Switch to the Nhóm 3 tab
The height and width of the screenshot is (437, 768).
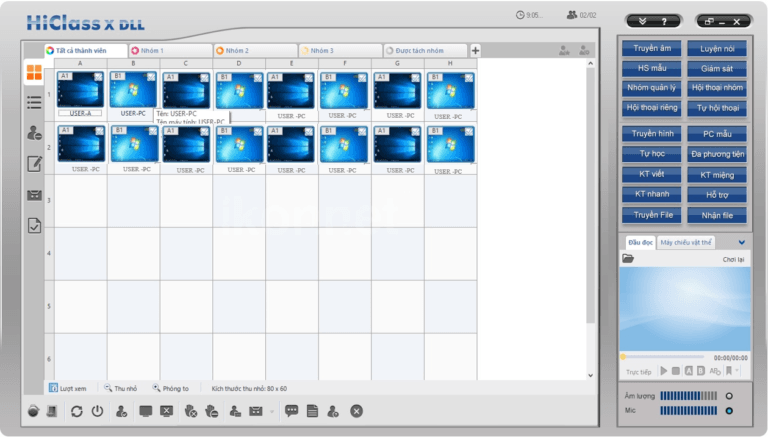tap(340, 50)
